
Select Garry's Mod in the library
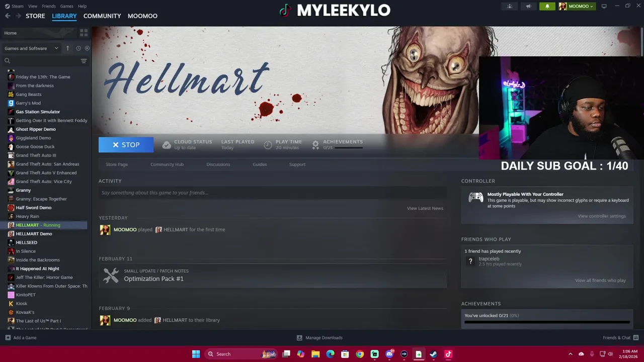[28, 103]
